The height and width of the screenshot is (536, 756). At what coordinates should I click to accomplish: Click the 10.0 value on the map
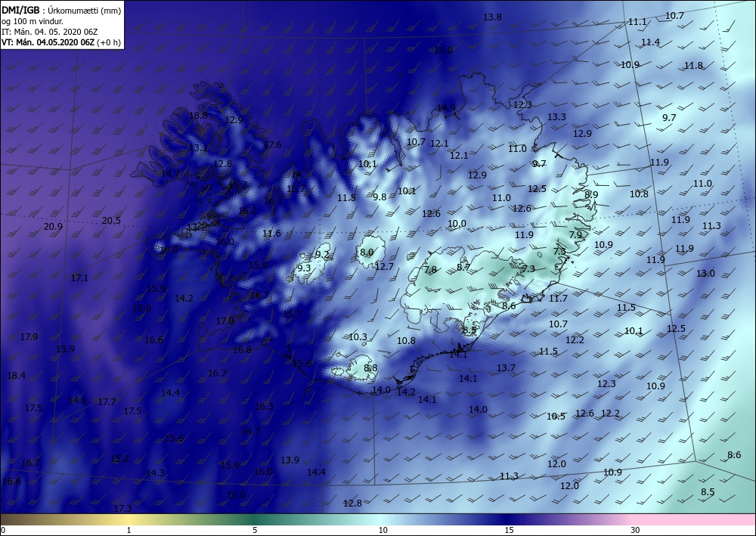coord(457,223)
